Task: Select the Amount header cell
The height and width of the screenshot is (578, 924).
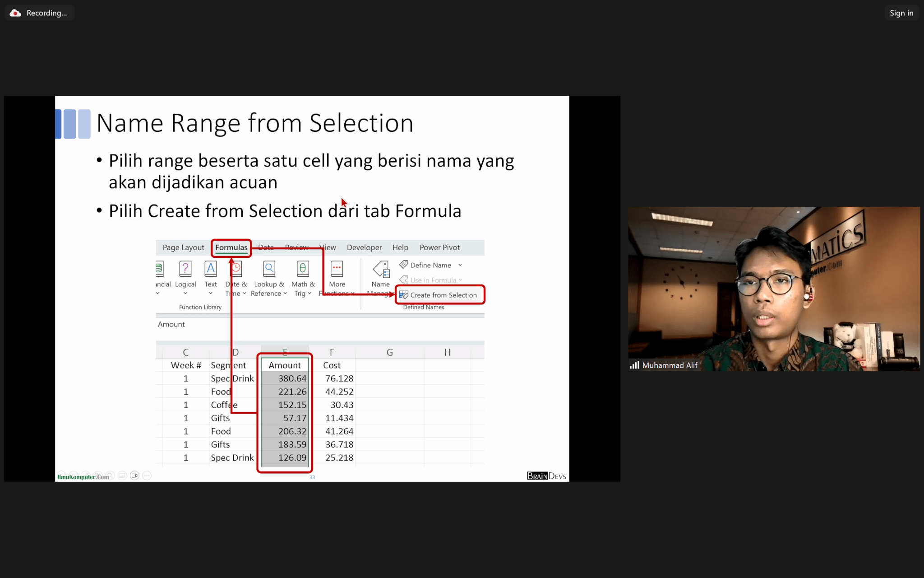Action: 284,365
